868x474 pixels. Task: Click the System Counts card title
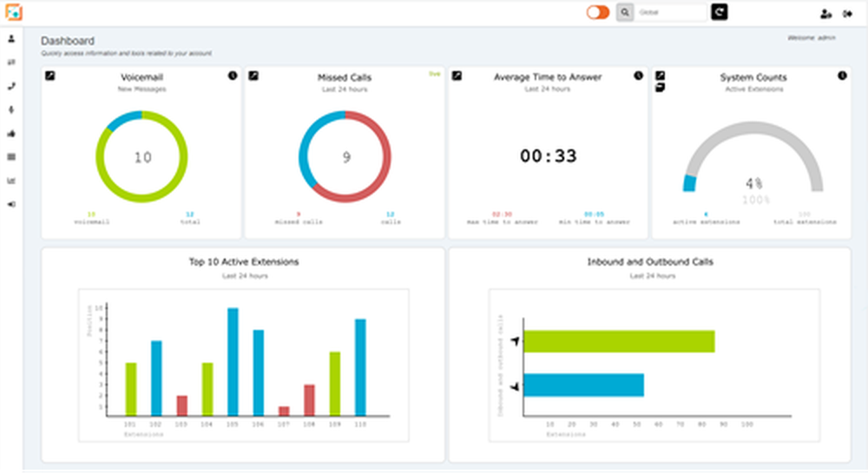click(x=753, y=77)
